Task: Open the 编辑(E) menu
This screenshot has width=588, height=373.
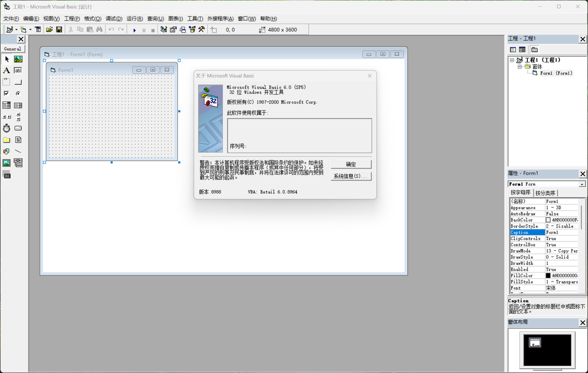Action: [x=31, y=19]
